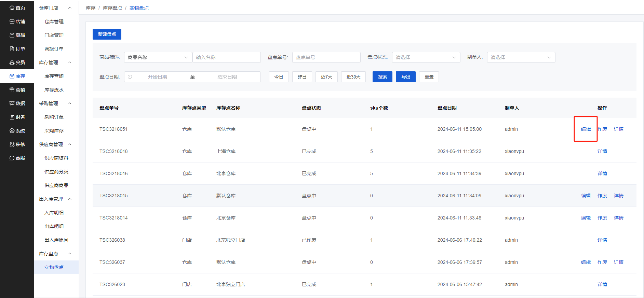Open 详情 for order TSC3218016
The width and height of the screenshot is (644, 298).
(x=602, y=173)
